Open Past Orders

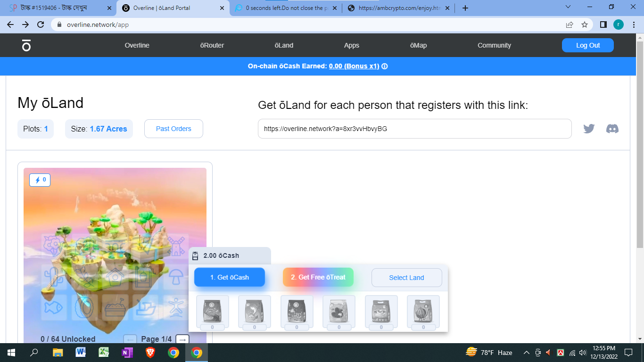pyautogui.click(x=173, y=129)
